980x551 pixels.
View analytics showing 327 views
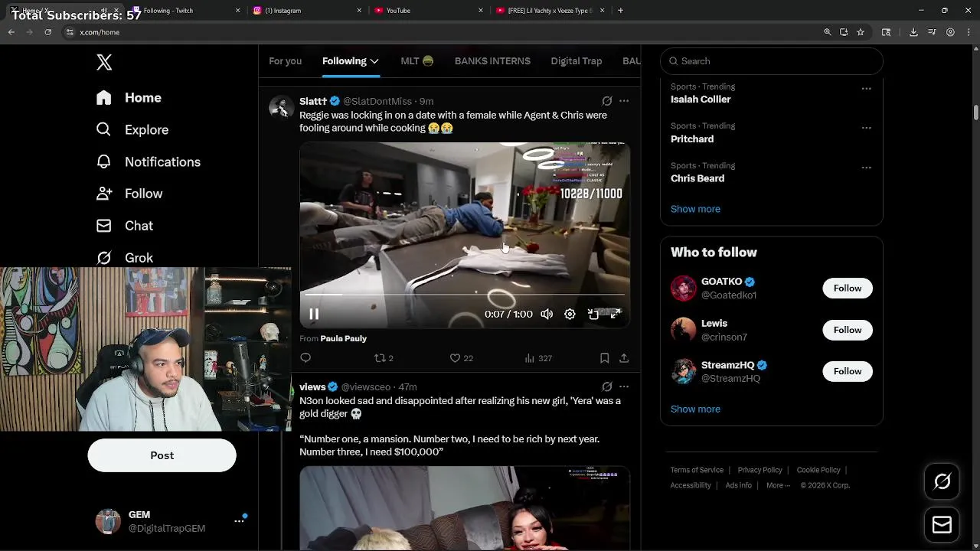coord(538,358)
